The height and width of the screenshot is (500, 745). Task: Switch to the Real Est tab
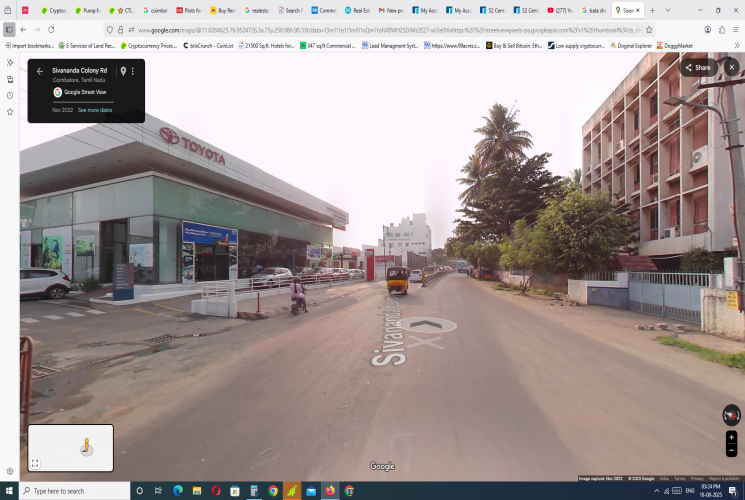[358, 10]
